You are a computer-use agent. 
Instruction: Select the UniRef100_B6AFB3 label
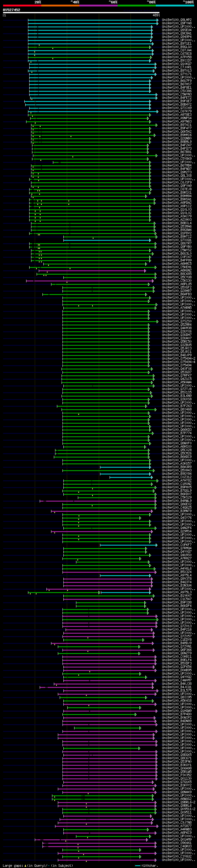[177, 294]
